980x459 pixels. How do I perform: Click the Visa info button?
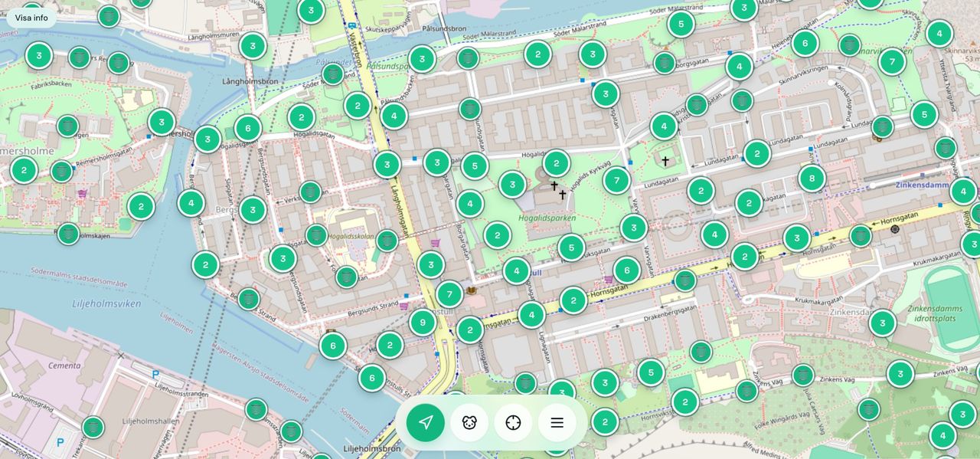tap(31, 18)
